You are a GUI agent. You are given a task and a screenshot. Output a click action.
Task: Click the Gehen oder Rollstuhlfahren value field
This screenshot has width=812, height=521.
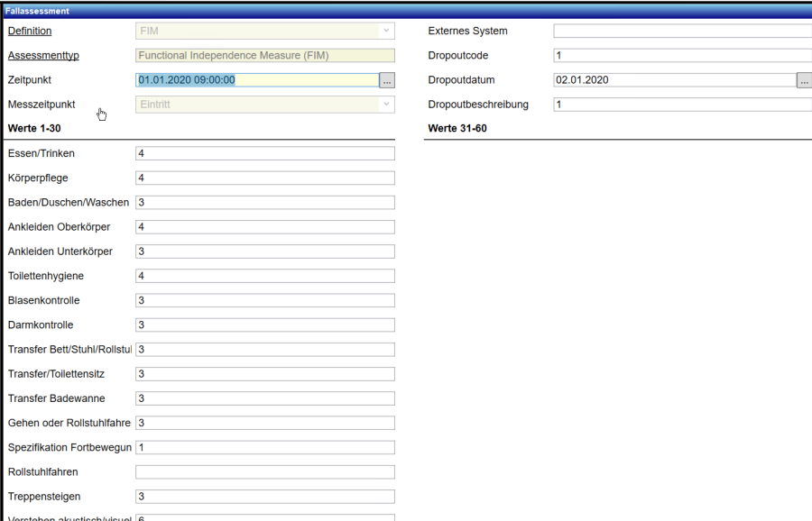(265, 424)
